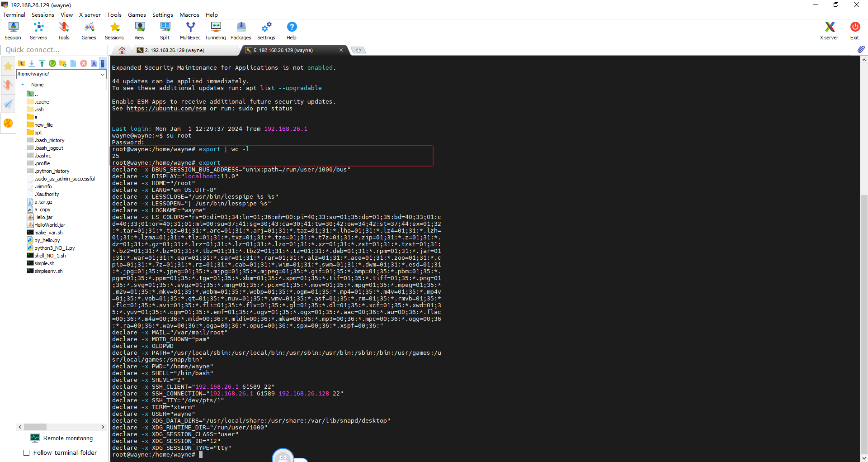Click the file list horizontal scrollbar thumb
The image size is (868, 462).
[35, 427]
